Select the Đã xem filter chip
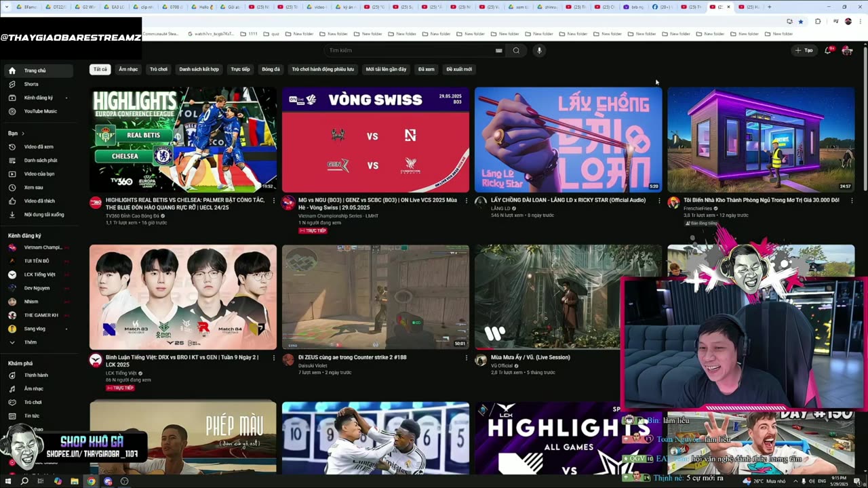This screenshot has width=868, height=488. click(x=426, y=69)
